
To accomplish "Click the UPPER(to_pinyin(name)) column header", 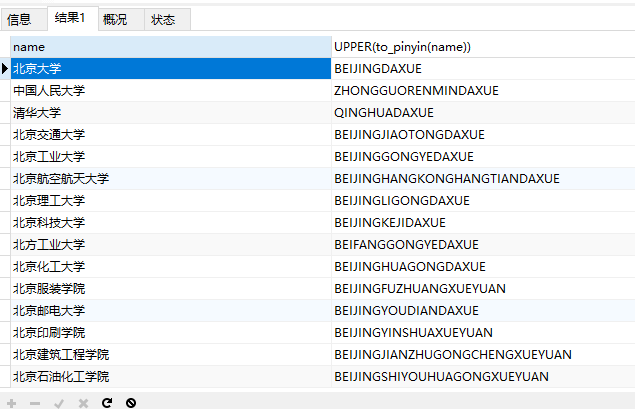I will click(483, 47).
